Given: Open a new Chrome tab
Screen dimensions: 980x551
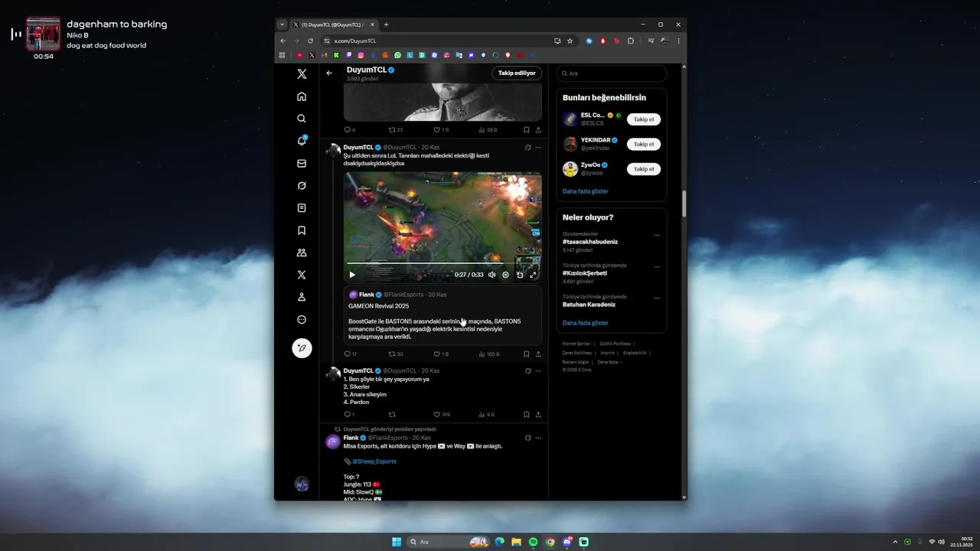Looking at the screenshot, I should coord(386,24).
